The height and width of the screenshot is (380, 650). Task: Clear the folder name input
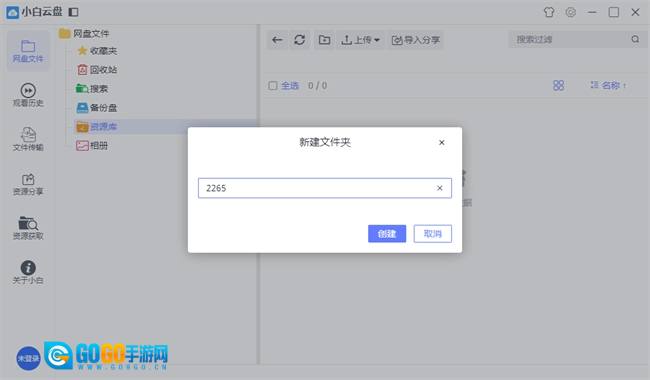pos(439,188)
